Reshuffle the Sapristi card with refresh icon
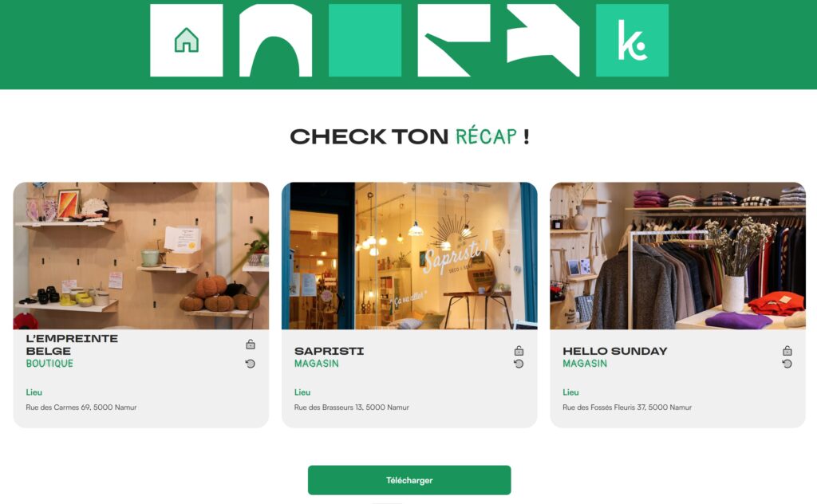The image size is (817, 504). (519, 364)
